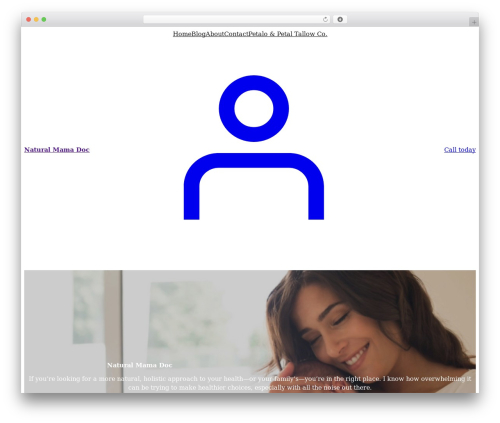Minimize window with yellow traffic light button

point(36,20)
